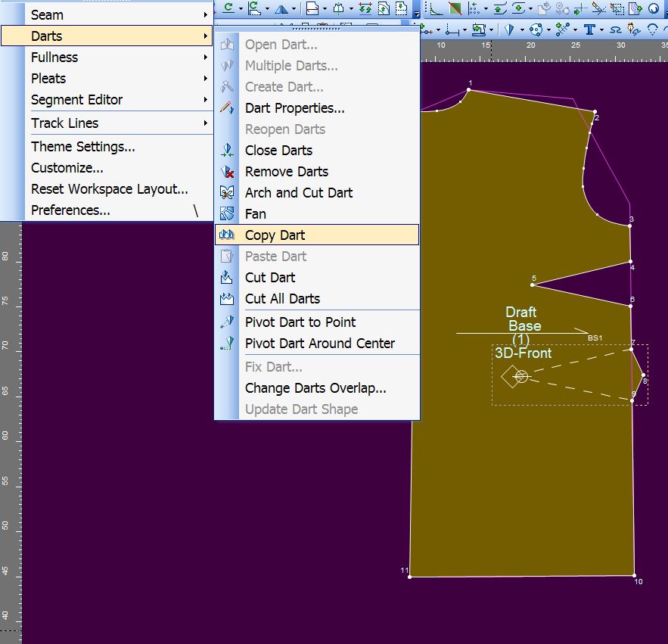Click the Arch and Cut Dart scissors icon
This screenshot has width=668, height=644.
(227, 193)
